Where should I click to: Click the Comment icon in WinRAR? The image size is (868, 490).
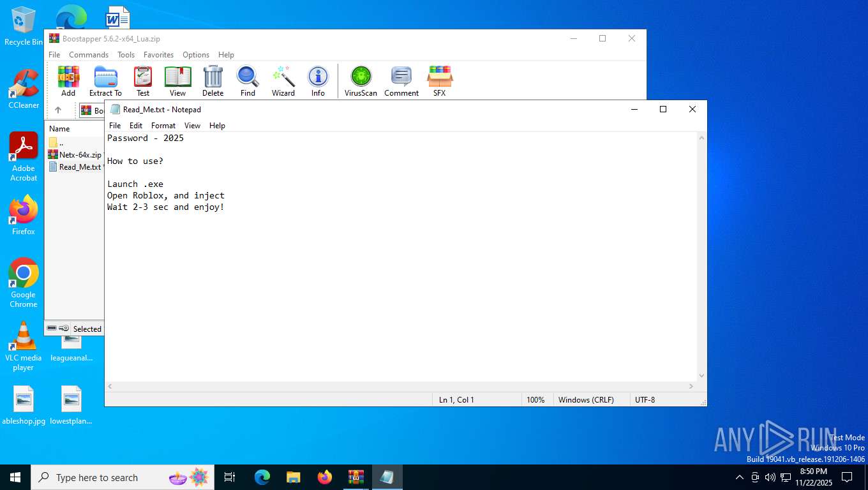point(401,81)
